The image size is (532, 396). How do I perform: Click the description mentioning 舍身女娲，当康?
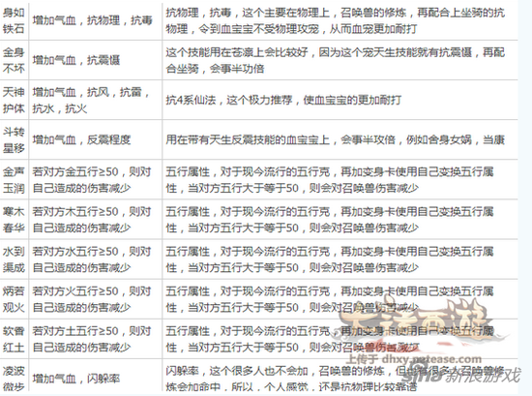[x=340, y=139]
